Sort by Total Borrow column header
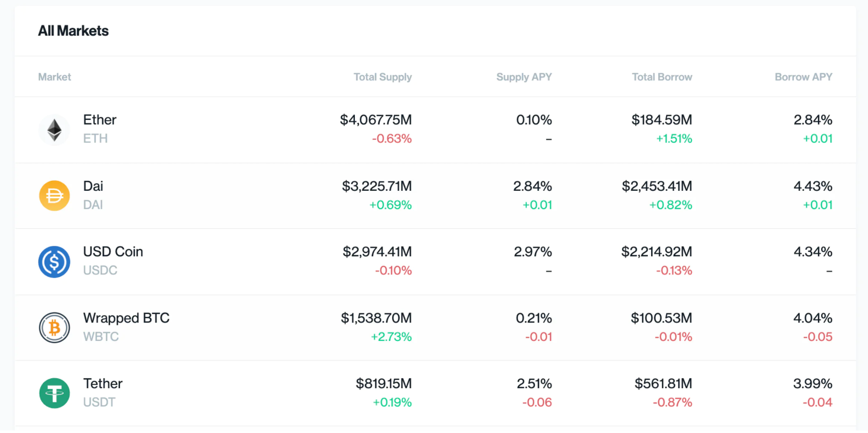Screen dimensions: 868x433 tap(662, 77)
